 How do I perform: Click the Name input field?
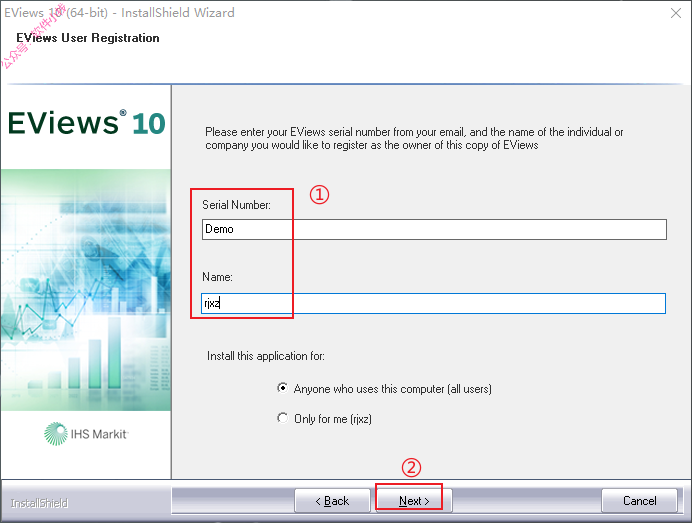pos(433,304)
